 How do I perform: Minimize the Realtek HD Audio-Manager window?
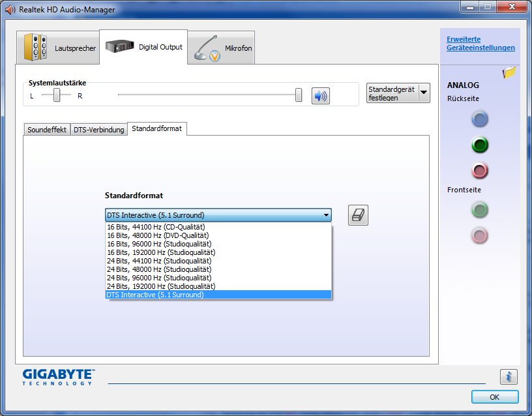[470, 7]
